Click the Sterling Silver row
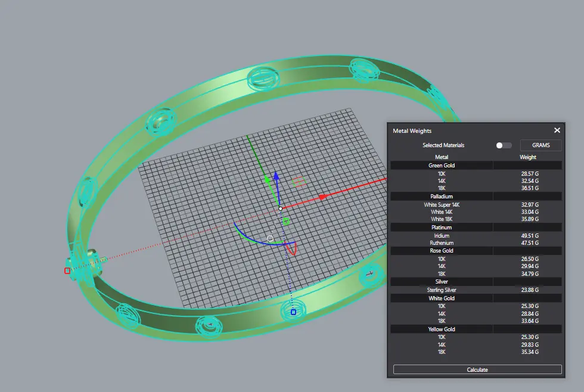The width and height of the screenshot is (584, 392). coord(476,290)
